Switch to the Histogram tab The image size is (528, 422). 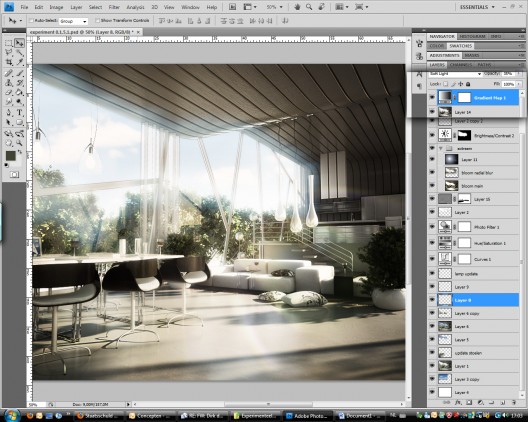472,36
